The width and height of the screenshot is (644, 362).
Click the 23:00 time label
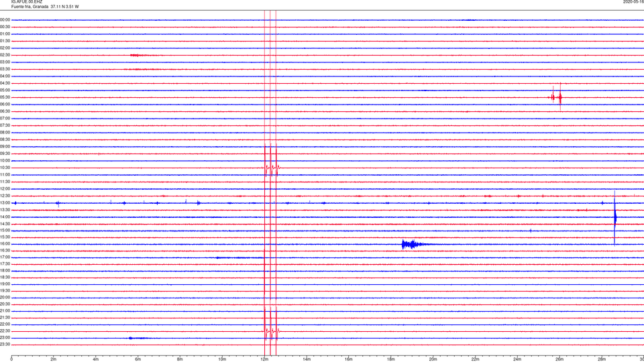[x=5, y=338]
